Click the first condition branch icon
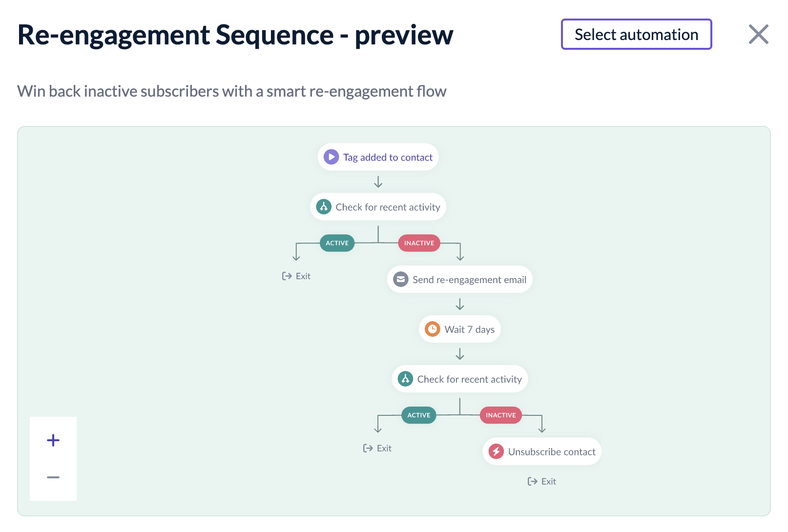 [x=324, y=207]
